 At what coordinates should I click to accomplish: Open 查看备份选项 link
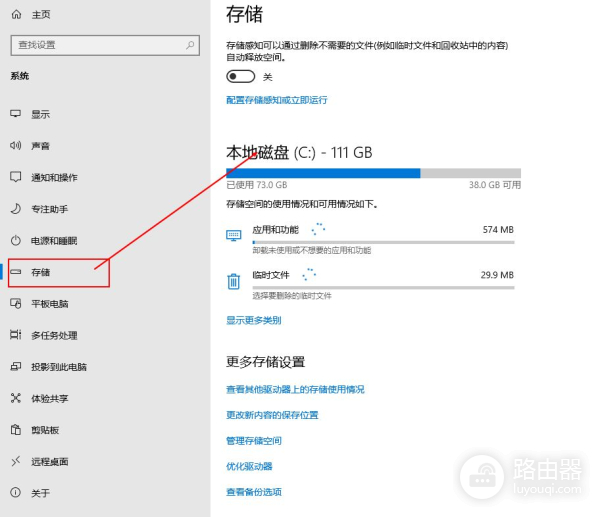point(254,492)
